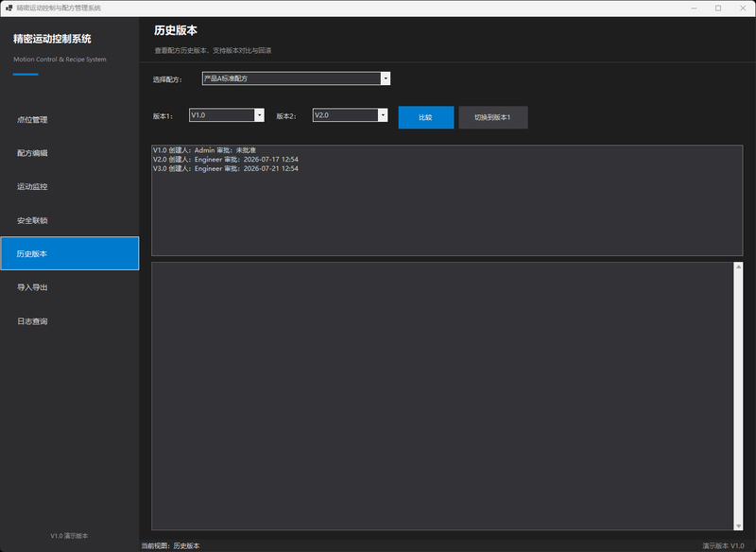Viewport: 756px width, 552px height.
Task: Click the scrollbar up arrow in comparison panel
Action: tap(738, 267)
